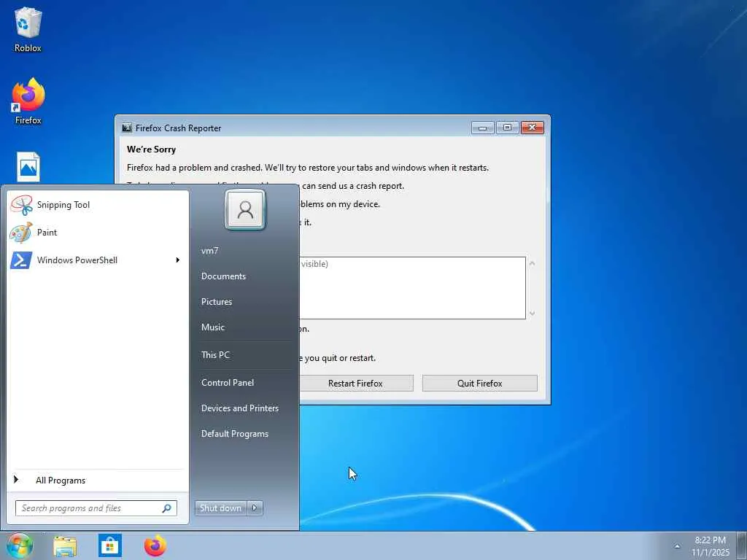This screenshot has height=560, width=747.
Task: Click the Start orb button
Action: pyautogui.click(x=20, y=545)
